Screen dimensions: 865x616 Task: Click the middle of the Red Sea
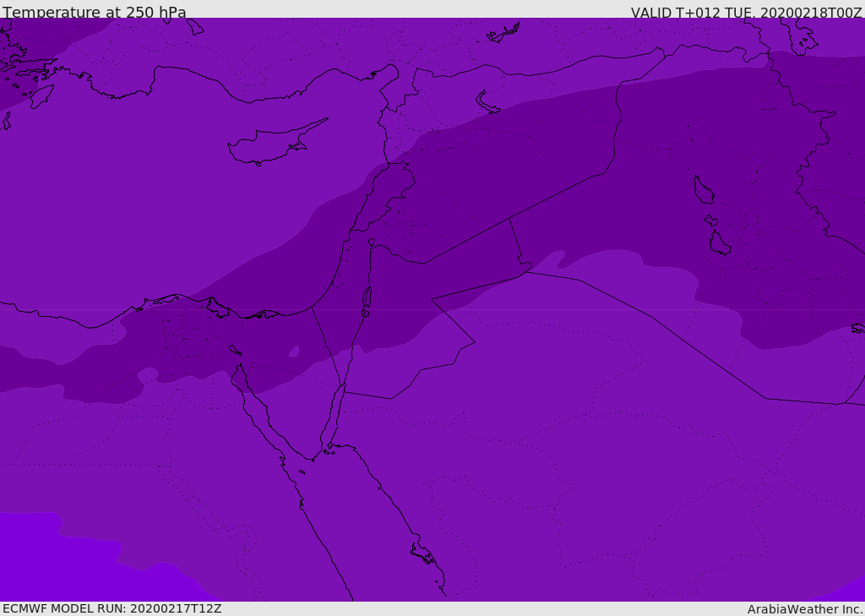click(372, 541)
